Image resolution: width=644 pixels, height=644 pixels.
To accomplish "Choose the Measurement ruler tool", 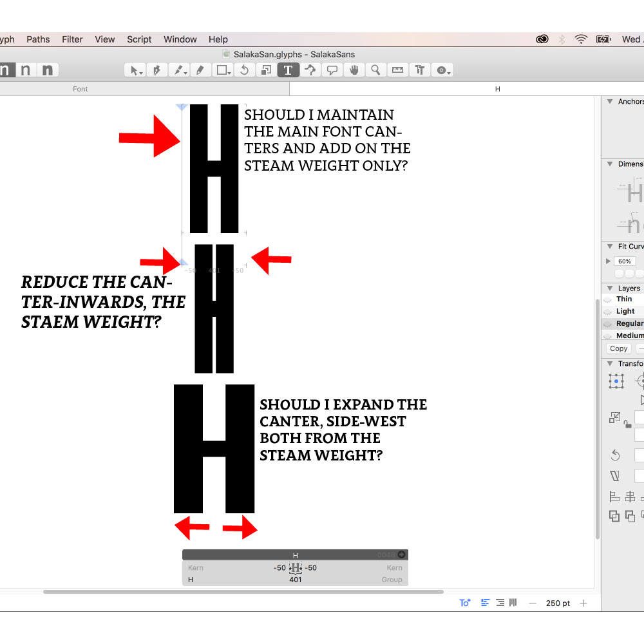I will click(397, 70).
